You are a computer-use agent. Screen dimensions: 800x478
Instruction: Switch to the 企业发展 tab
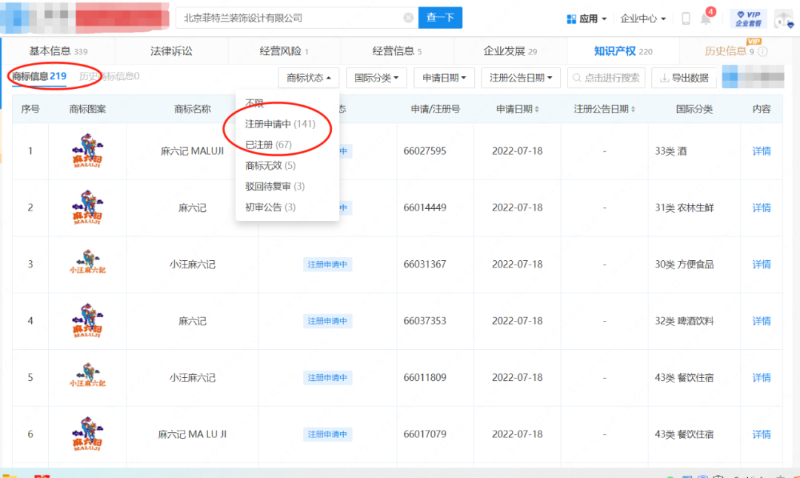pos(510,51)
